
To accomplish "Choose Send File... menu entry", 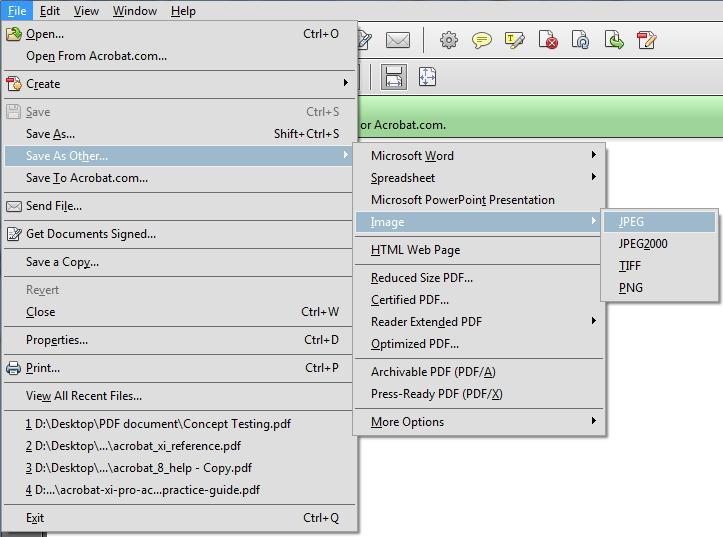I will click(178, 206).
